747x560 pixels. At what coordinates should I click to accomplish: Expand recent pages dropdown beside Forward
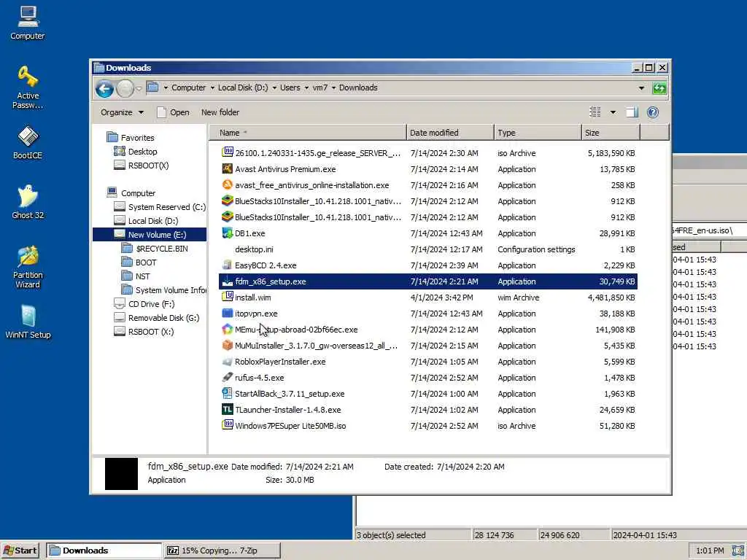click(139, 88)
